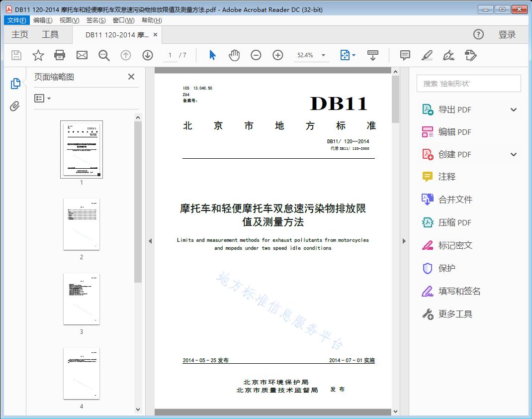Close the 页面缩略图 panel

[x=131, y=77]
